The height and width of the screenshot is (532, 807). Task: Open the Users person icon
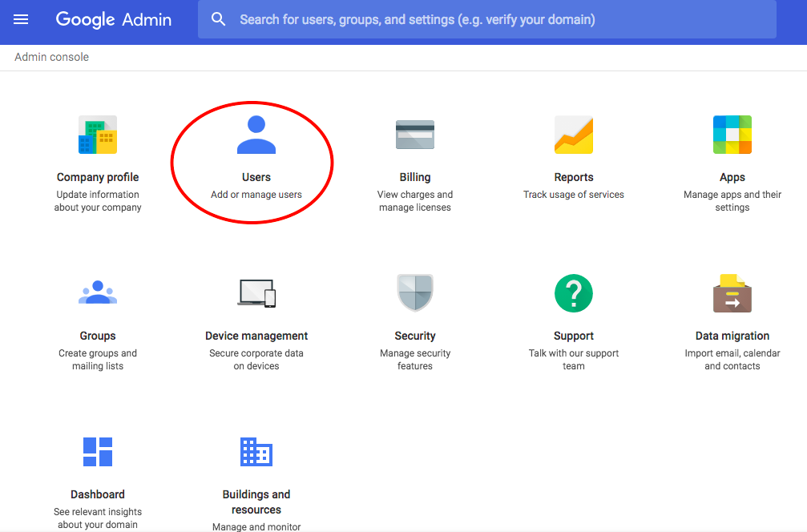coord(256,135)
